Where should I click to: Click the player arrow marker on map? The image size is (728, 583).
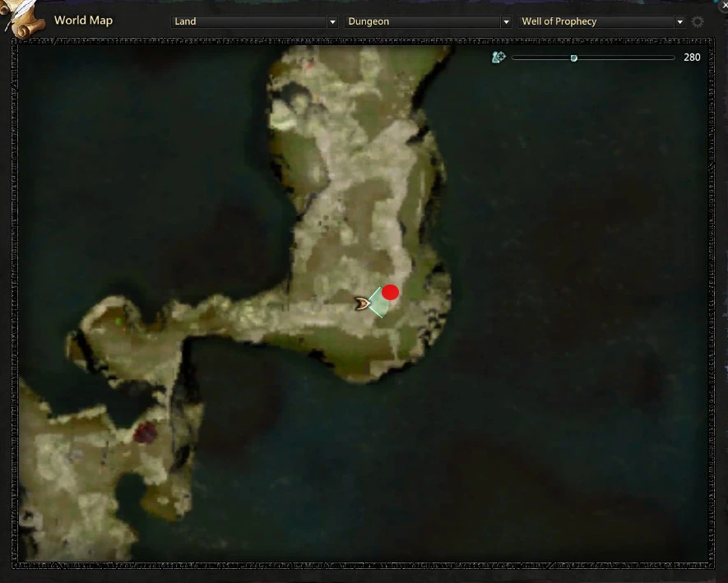click(362, 304)
